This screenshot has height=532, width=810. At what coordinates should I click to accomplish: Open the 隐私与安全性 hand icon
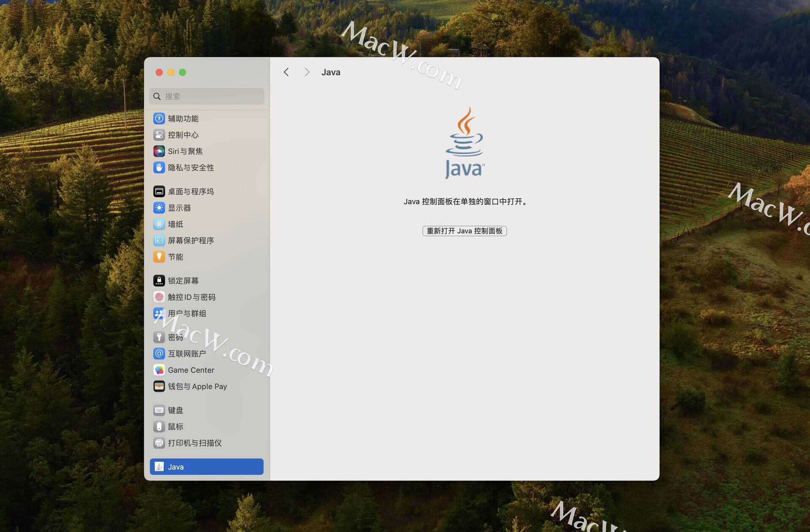point(159,167)
